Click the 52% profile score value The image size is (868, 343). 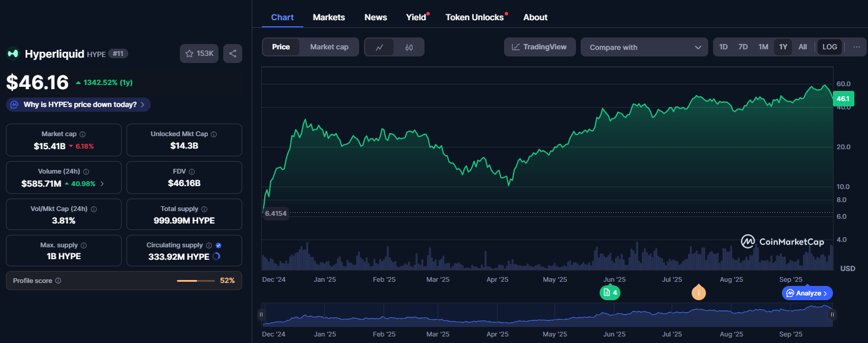pyautogui.click(x=227, y=281)
